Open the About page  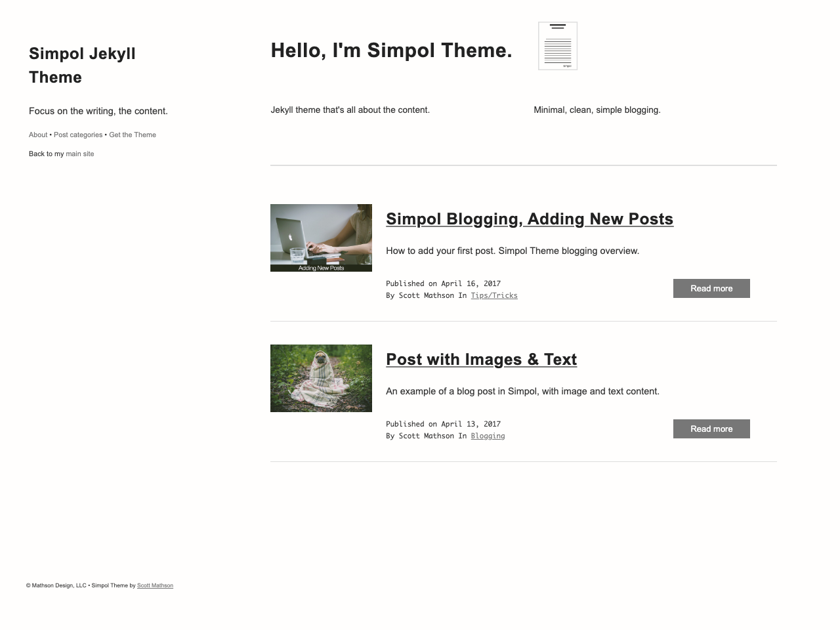(x=37, y=135)
